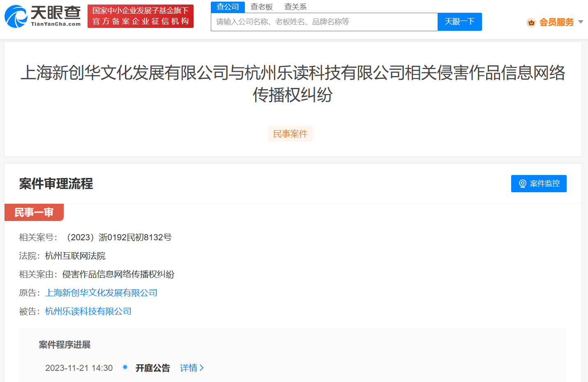The image size is (588, 382).
Task: Focus the company name search input
Action: pyautogui.click(x=324, y=22)
